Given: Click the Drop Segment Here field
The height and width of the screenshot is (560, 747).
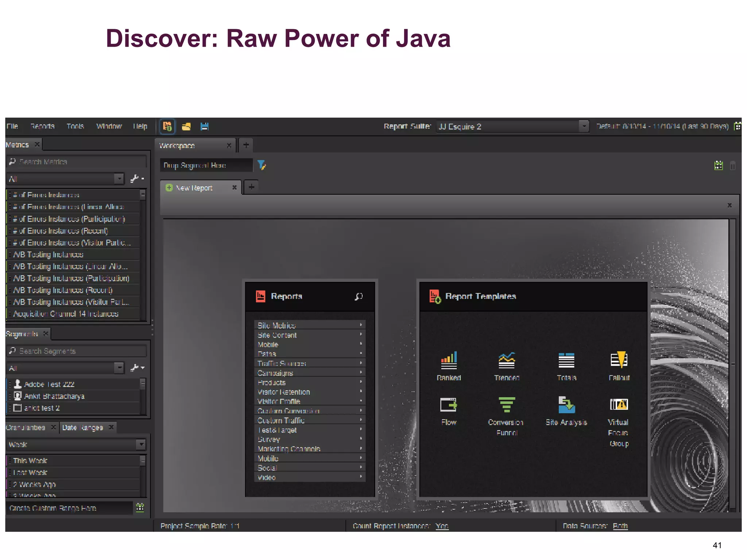Looking at the screenshot, I should [206, 165].
